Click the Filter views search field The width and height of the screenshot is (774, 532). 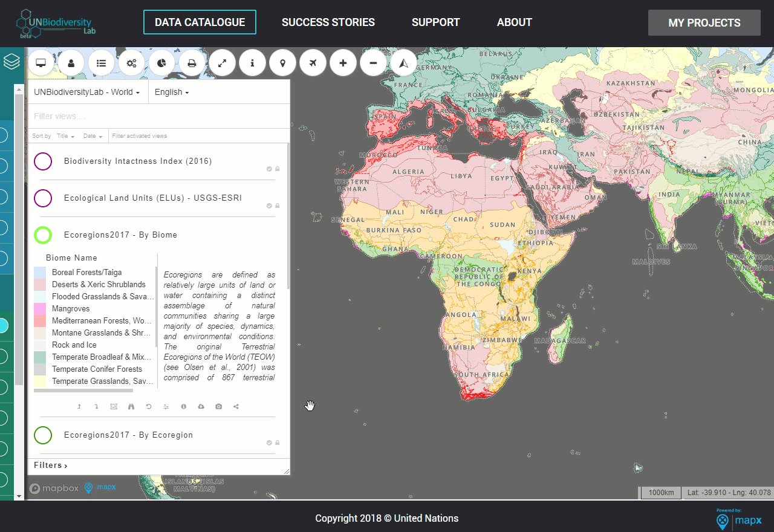[159, 116]
